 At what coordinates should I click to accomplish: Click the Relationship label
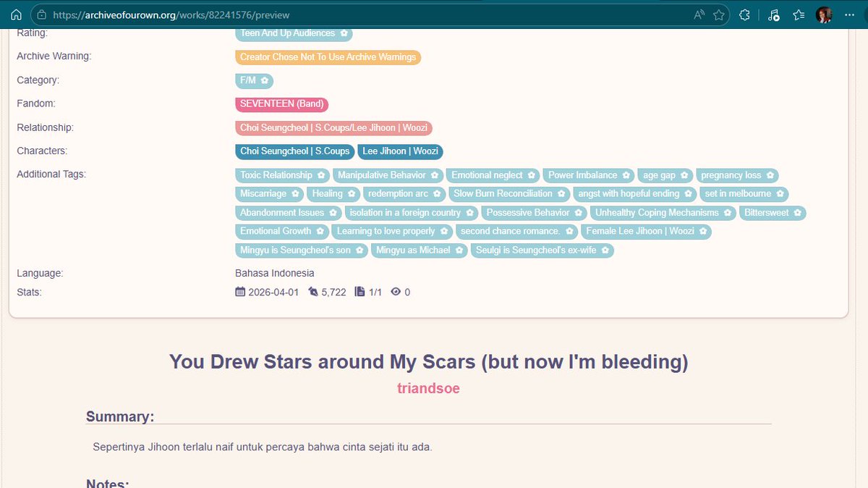pyautogui.click(x=46, y=127)
